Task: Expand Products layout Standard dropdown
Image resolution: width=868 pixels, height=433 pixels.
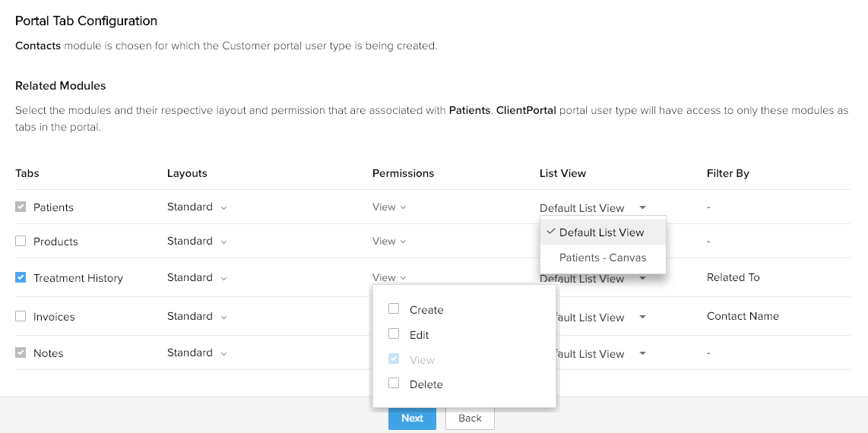Action: coord(197,242)
